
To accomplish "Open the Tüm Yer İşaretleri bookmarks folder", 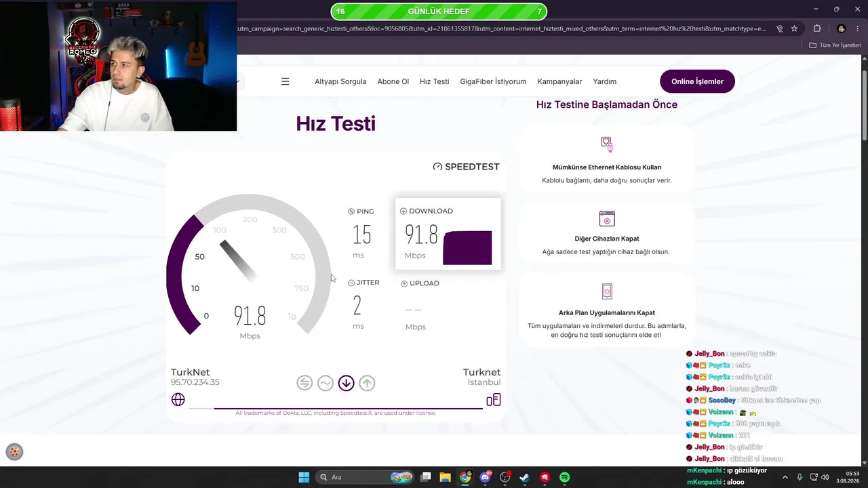I will (835, 45).
